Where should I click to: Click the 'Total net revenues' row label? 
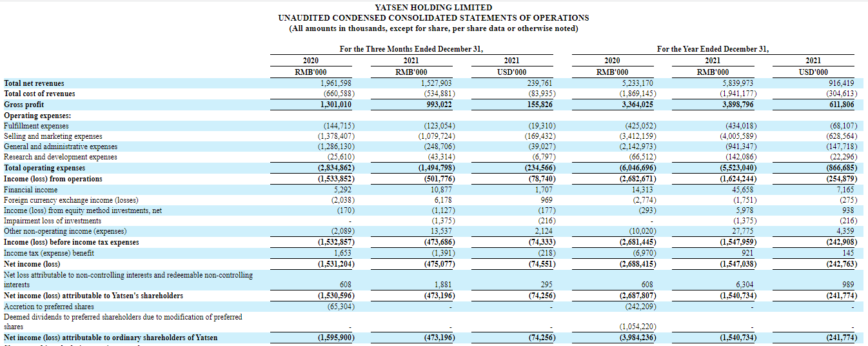[34, 83]
